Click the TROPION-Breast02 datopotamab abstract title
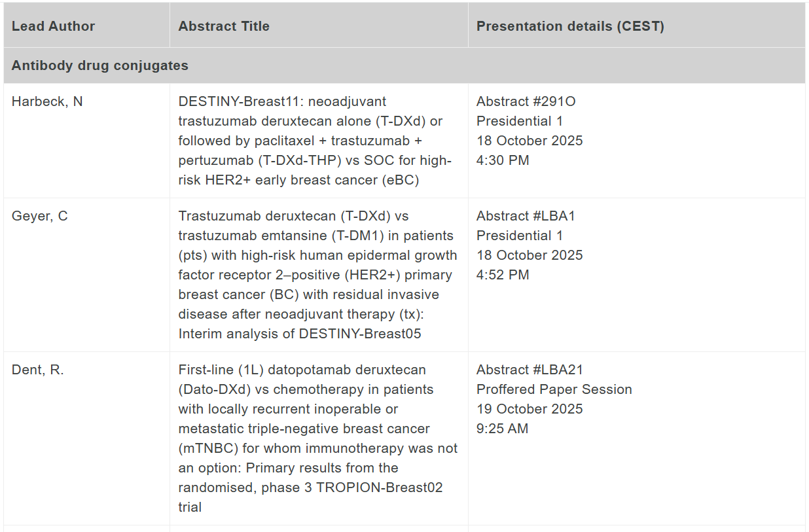 (x=317, y=438)
